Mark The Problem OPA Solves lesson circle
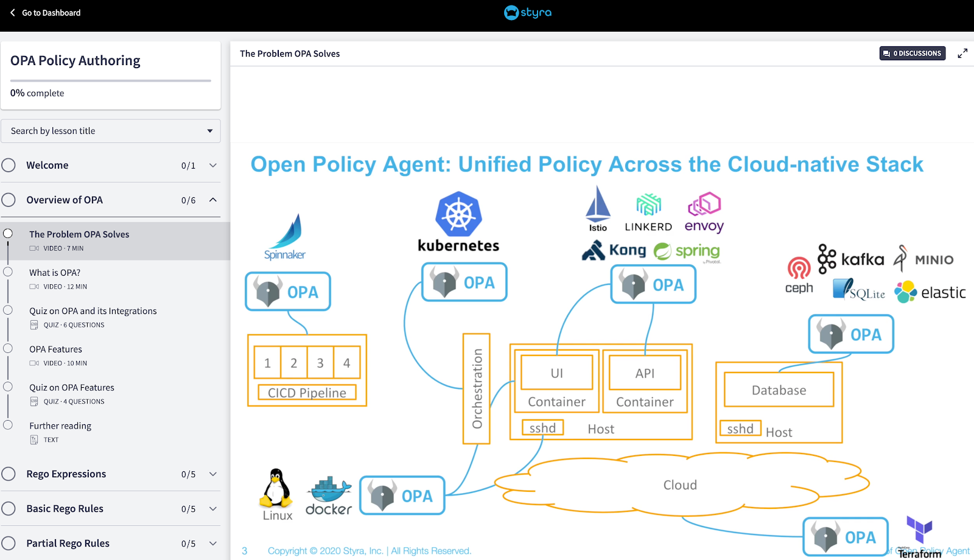The image size is (974, 560). click(x=8, y=234)
